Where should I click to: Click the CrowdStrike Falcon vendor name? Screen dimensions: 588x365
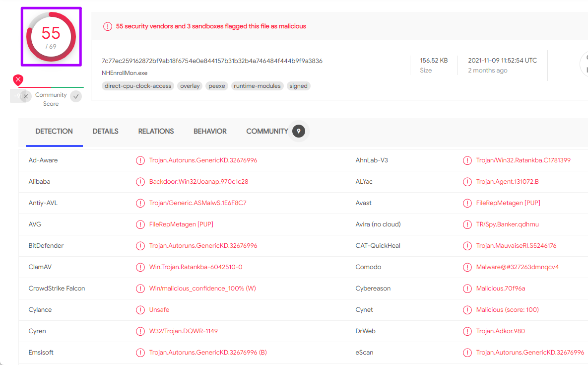click(57, 289)
